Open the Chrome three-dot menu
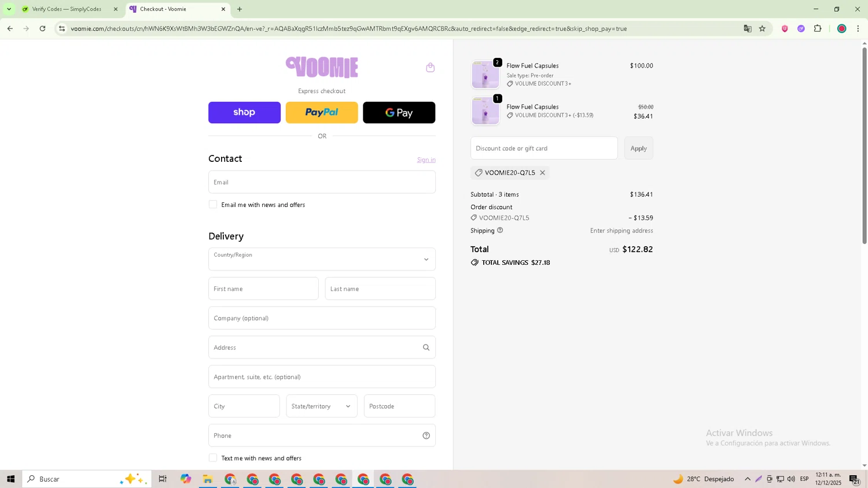The image size is (868, 488). click(x=858, y=28)
